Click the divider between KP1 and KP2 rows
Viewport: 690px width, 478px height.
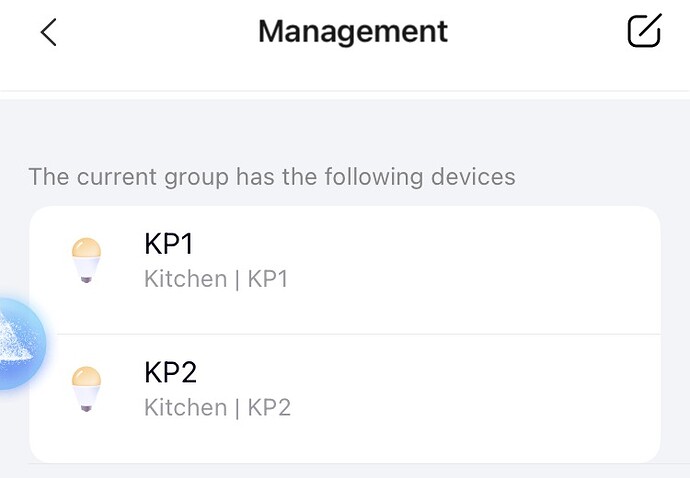coord(400,334)
